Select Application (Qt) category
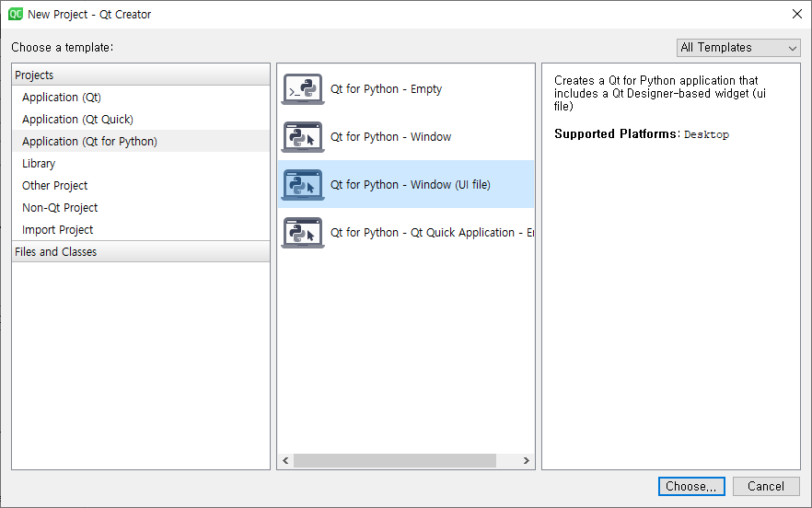Image resolution: width=812 pixels, height=508 pixels. (x=141, y=98)
